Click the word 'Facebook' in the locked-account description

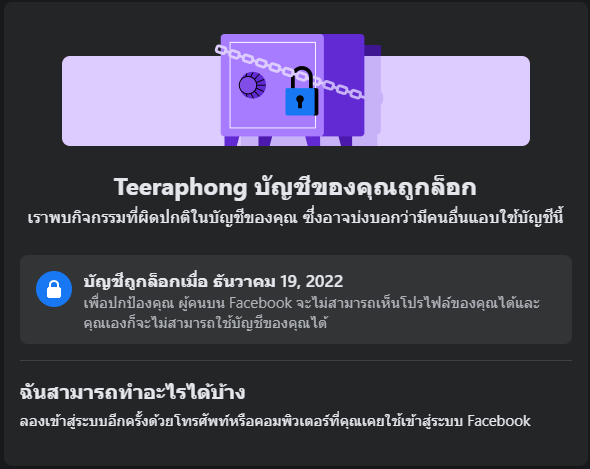pos(260,303)
